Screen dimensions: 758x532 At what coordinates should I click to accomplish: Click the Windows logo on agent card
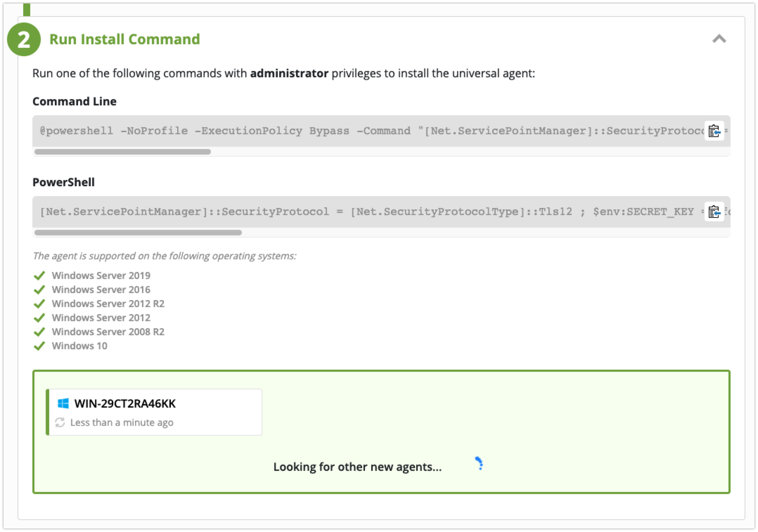tap(63, 403)
